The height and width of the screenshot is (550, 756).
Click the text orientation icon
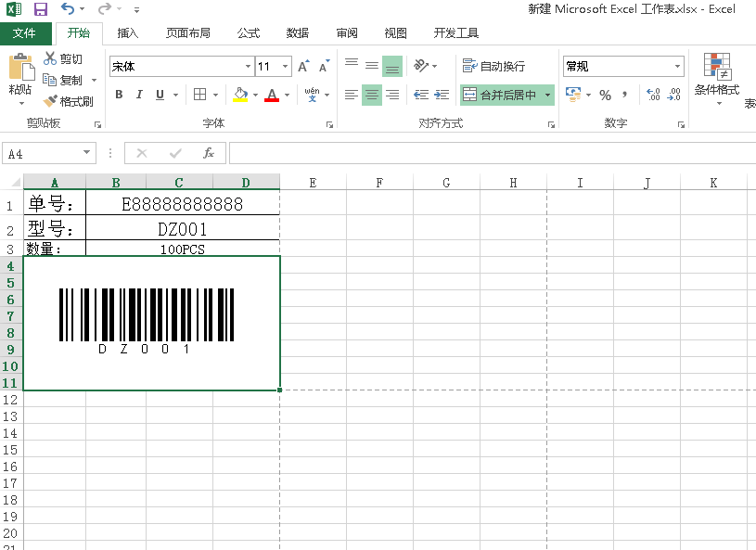(x=420, y=66)
